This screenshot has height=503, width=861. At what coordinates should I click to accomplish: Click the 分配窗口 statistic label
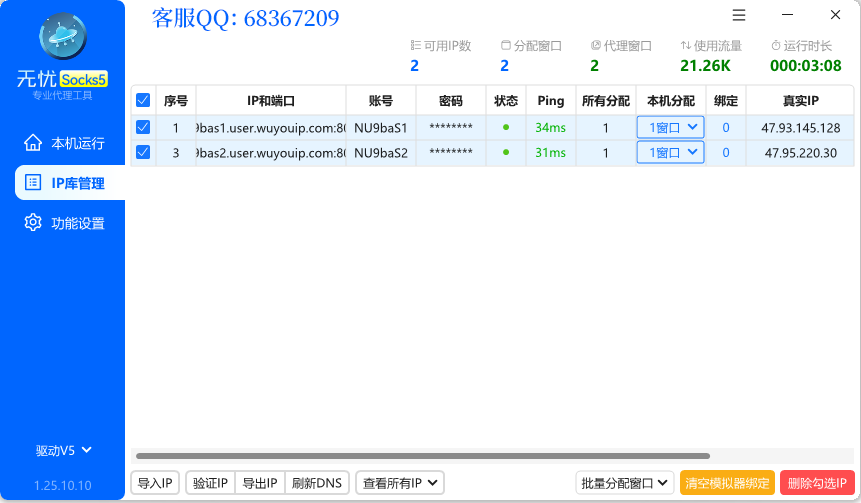[x=532, y=46]
